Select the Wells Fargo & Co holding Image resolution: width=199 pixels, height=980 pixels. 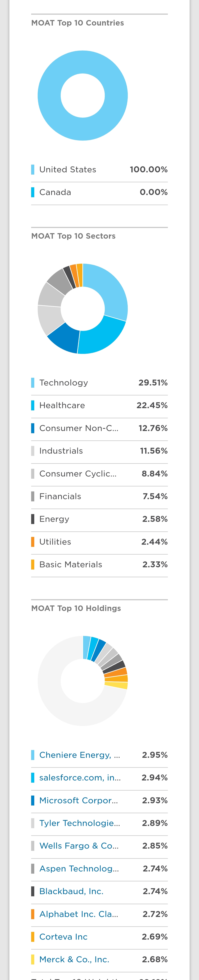(x=79, y=846)
